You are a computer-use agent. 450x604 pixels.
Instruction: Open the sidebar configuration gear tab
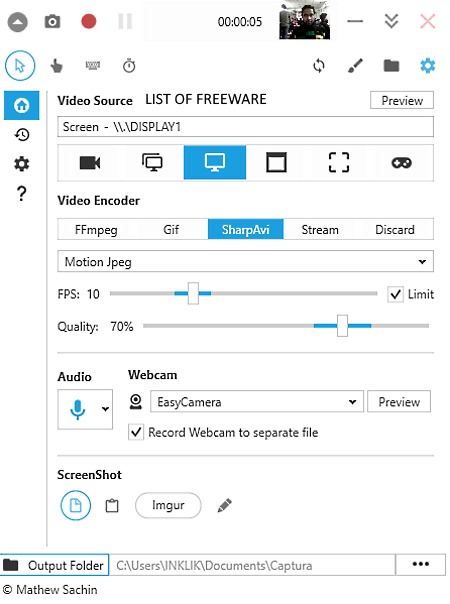[x=22, y=164]
